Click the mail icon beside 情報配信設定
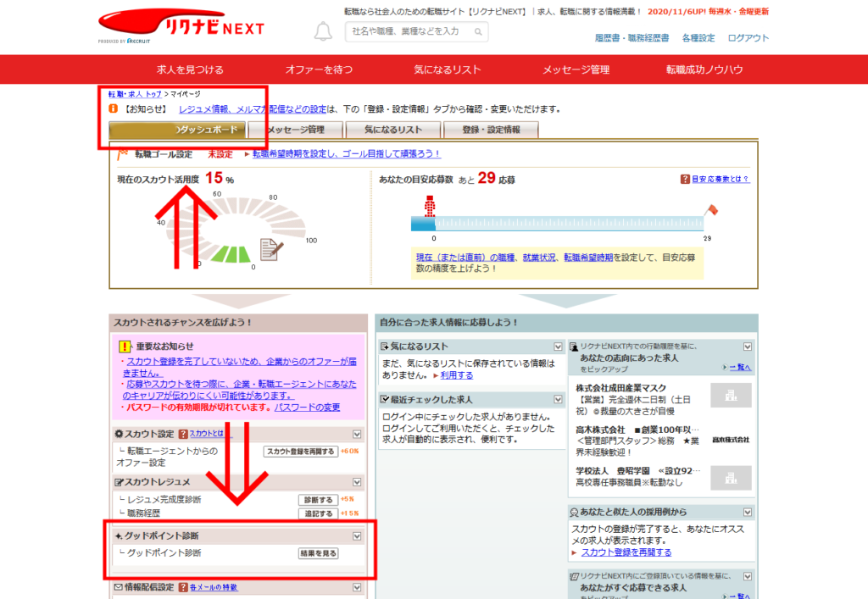868x599 pixels. tap(119, 587)
